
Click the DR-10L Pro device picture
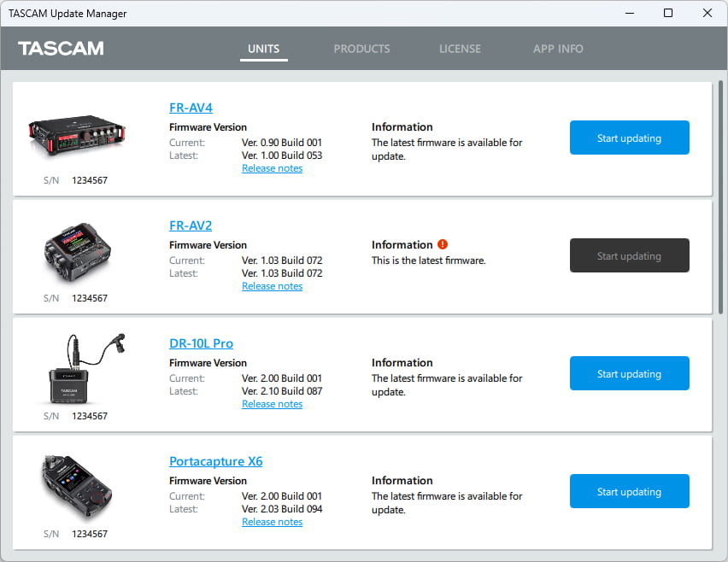click(76, 370)
